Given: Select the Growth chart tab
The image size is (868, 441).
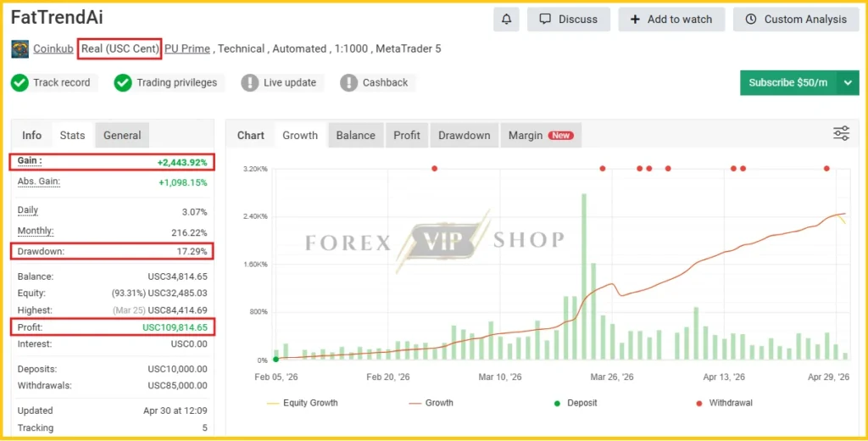Looking at the screenshot, I should (300, 135).
